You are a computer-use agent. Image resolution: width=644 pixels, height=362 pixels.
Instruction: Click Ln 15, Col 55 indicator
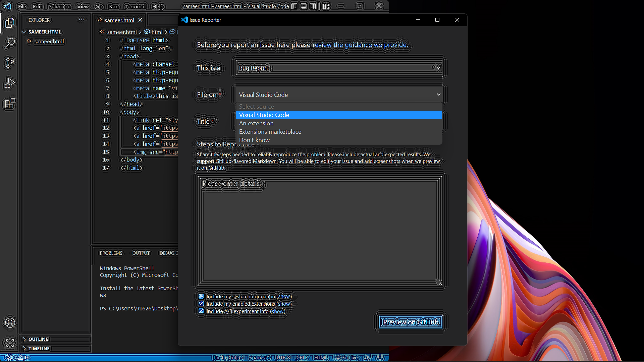tap(228, 357)
